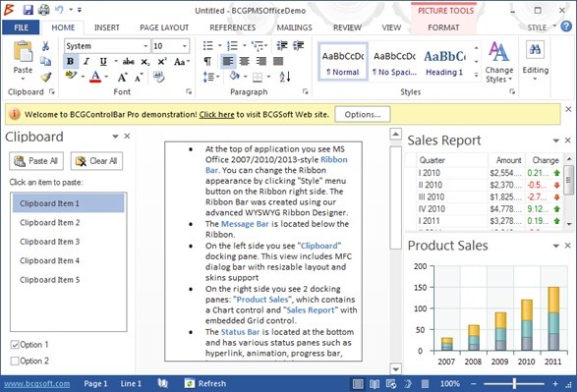Apply the Normal style

pos(343,62)
